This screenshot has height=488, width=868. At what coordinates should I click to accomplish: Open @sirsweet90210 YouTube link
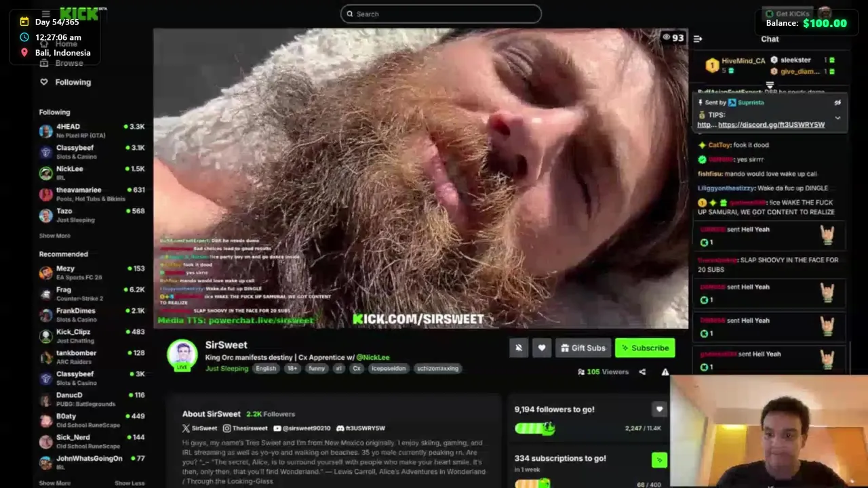coord(302,428)
